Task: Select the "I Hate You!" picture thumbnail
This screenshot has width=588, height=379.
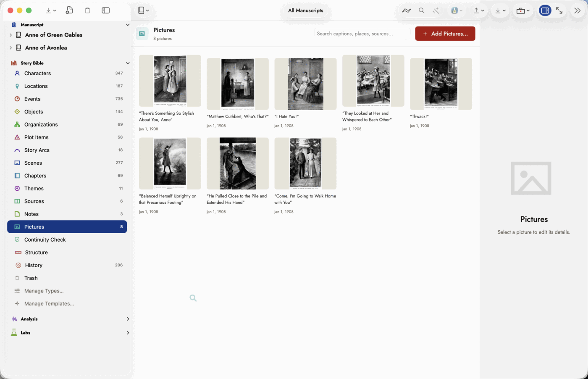Action: click(305, 84)
